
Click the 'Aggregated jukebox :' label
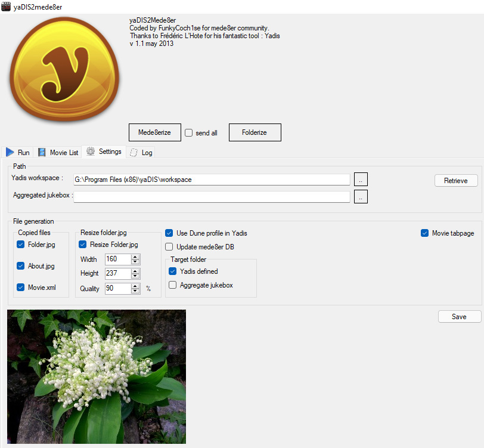[x=43, y=195]
